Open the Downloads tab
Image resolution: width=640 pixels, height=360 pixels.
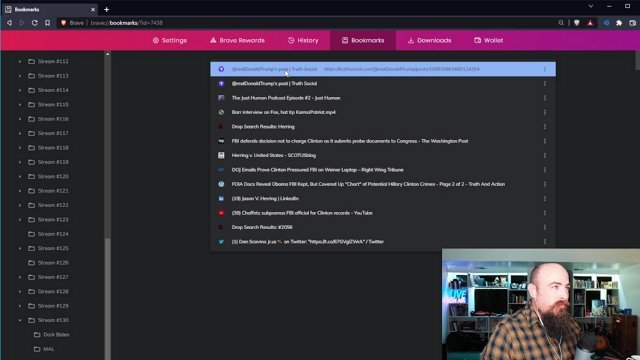pos(429,40)
